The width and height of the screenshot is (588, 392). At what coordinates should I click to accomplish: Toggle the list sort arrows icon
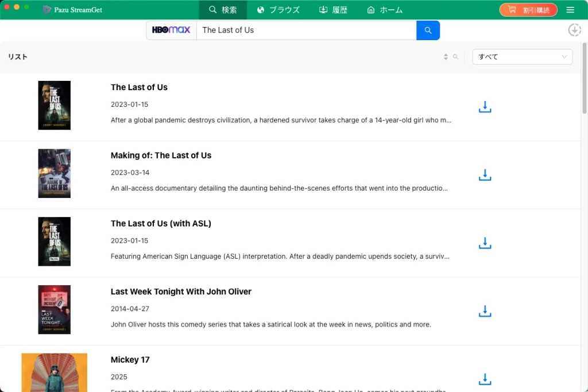coord(446,57)
